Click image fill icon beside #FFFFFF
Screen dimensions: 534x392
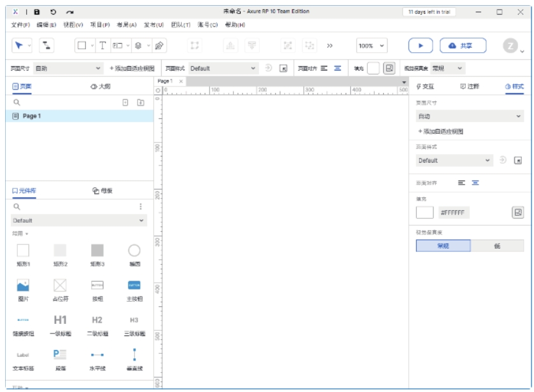(x=518, y=213)
